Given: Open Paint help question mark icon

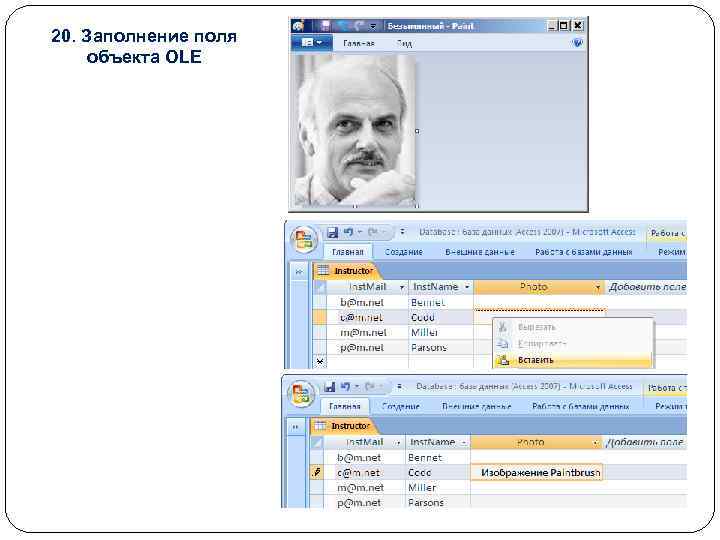Looking at the screenshot, I should 578,43.
